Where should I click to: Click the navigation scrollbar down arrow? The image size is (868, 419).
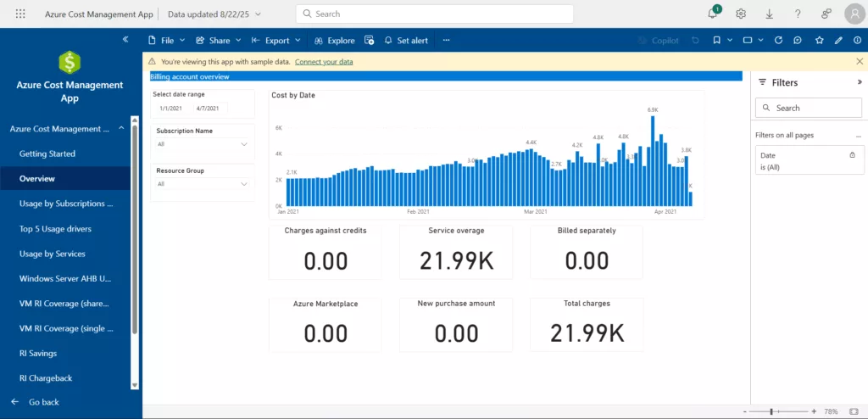[x=135, y=385]
